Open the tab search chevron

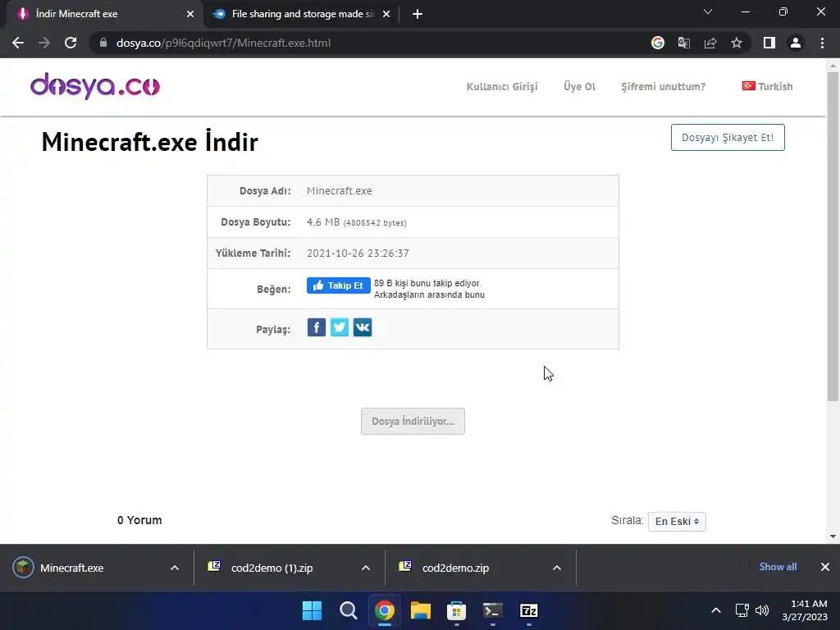[x=708, y=11]
